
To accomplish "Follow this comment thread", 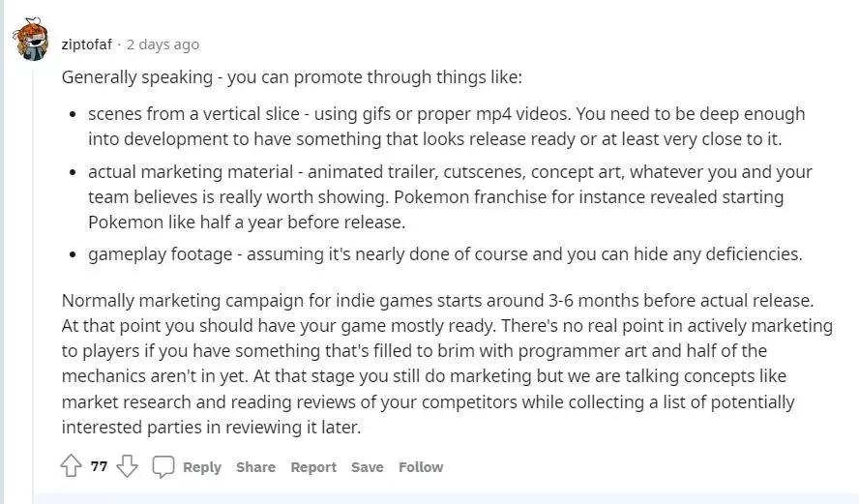I will [421, 467].
